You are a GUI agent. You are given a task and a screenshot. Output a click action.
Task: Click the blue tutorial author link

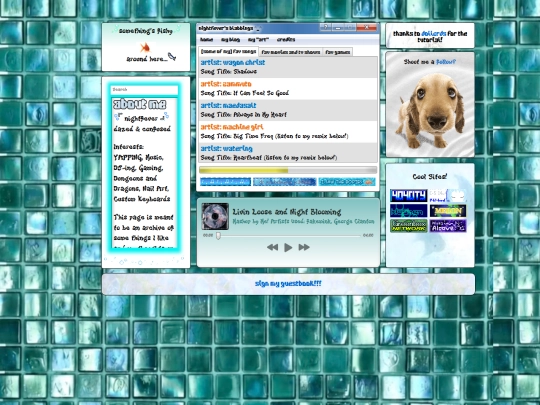[x=434, y=33]
